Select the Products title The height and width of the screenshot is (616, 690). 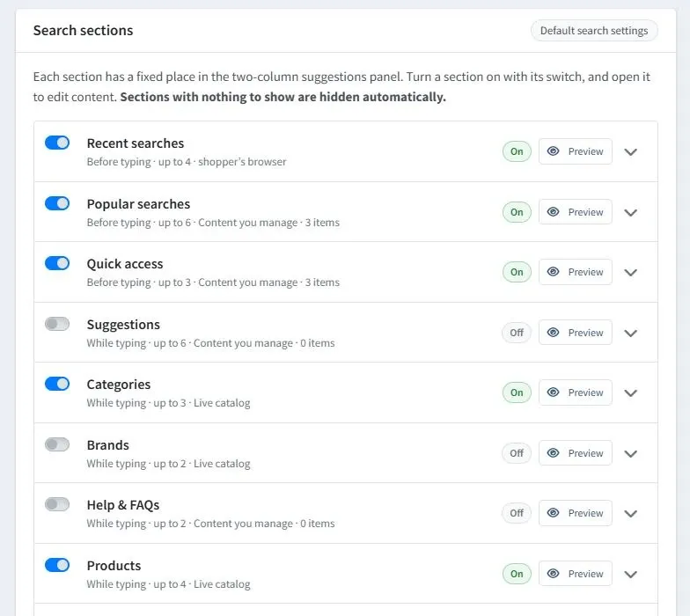(x=114, y=566)
